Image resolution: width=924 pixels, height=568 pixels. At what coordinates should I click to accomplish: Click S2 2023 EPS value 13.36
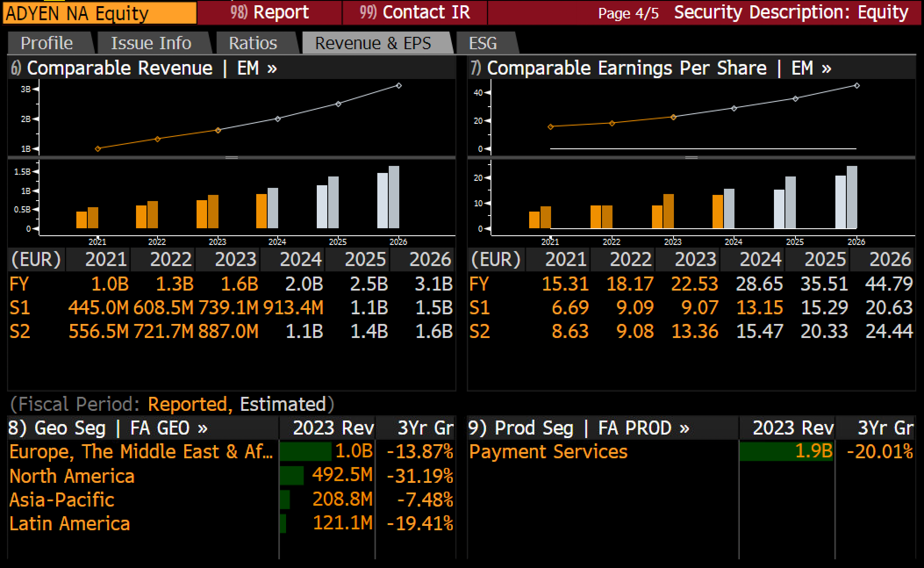pos(695,331)
